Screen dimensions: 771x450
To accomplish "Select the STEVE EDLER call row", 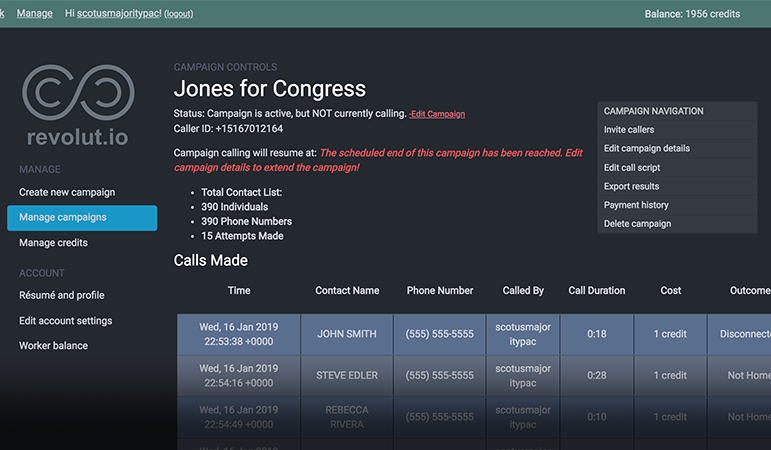I will coord(474,376).
